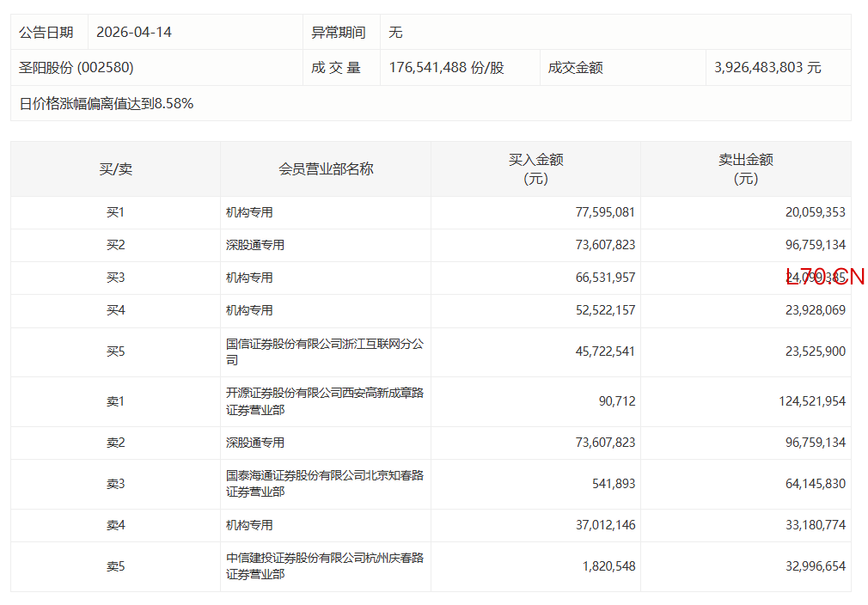Click the 买入金额 (元) column header
This screenshot has height=605, width=868.
coord(535,169)
